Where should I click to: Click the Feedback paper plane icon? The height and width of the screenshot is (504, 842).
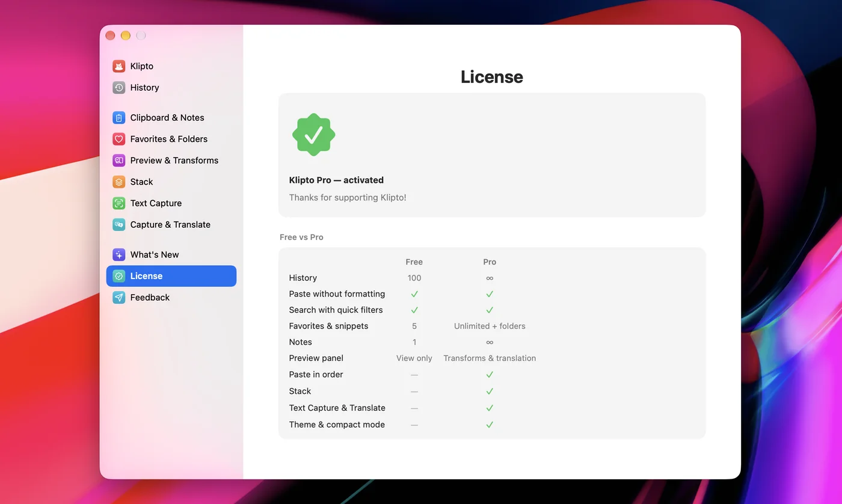click(119, 298)
